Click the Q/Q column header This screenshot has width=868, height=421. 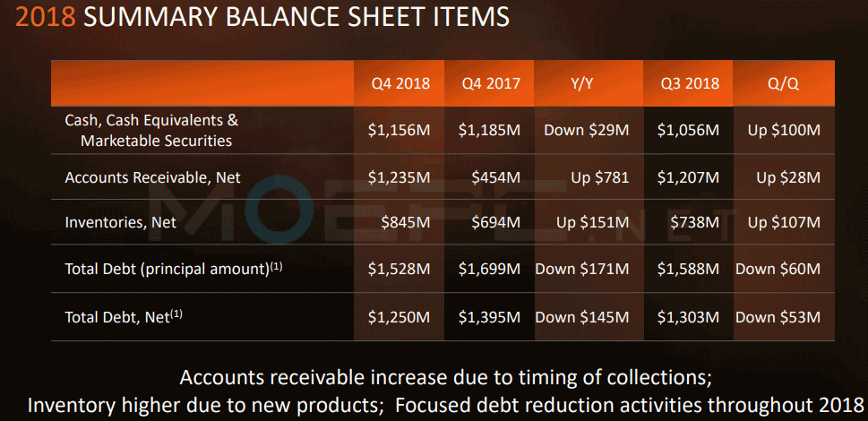(x=785, y=83)
